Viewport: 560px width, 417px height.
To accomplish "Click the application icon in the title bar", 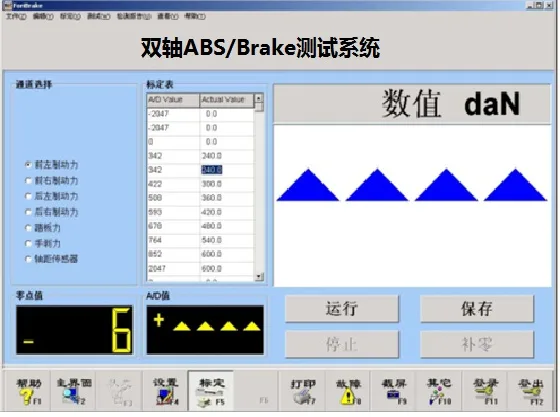I will point(7,5).
